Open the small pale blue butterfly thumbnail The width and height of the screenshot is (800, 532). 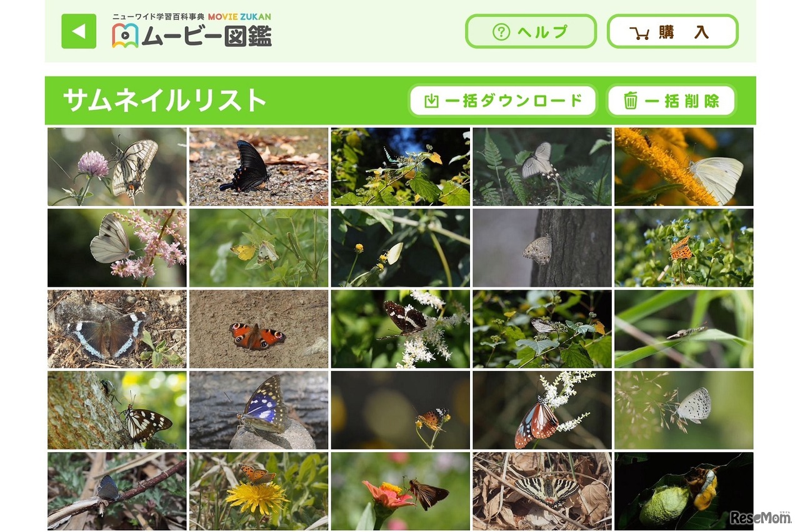pos(684,410)
